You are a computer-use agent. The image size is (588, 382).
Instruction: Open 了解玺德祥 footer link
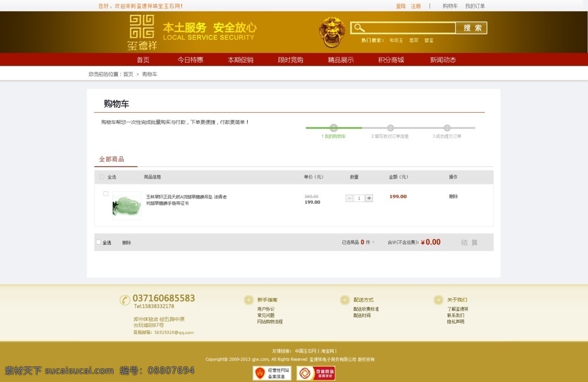[458, 309]
